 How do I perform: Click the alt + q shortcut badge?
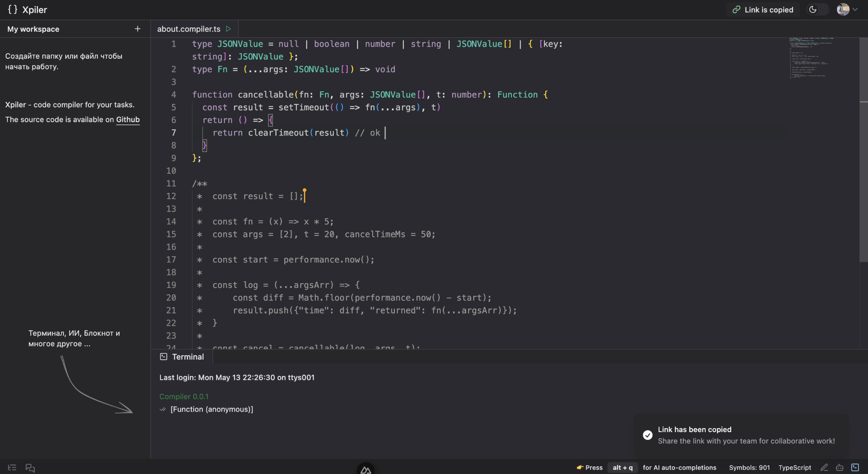click(x=622, y=467)
